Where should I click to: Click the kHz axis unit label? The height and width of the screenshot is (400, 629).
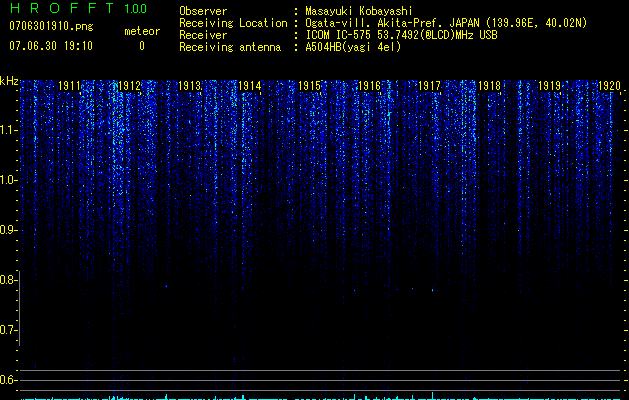[x=9, y=81]
